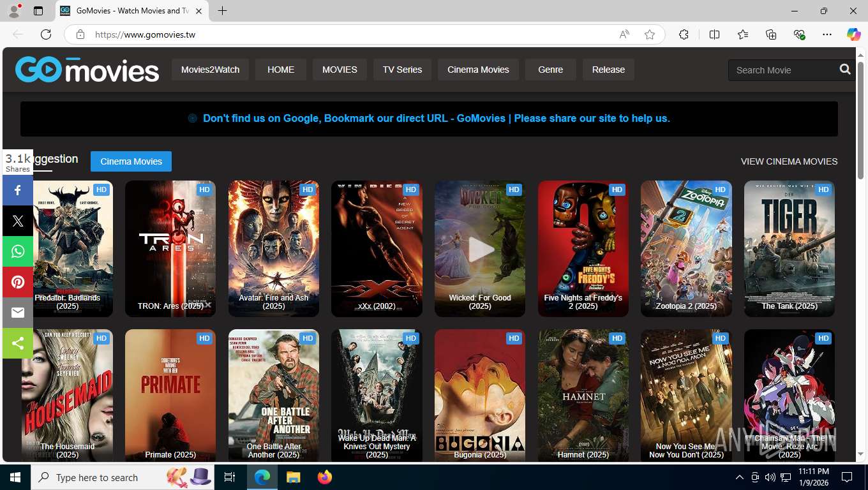Expand the Release menu
Screen dimensions: 868x490
(x=608, y=70)
